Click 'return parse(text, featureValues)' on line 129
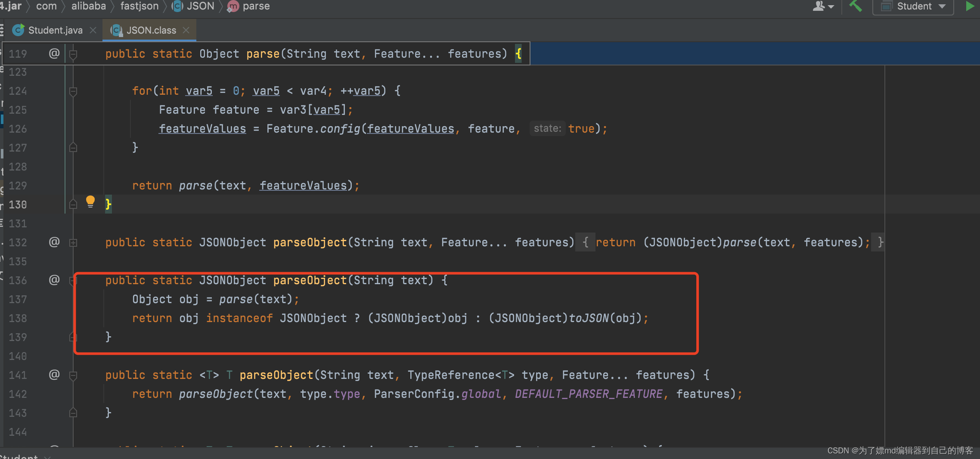Viewport: 980px width, 459px height. 245,185
